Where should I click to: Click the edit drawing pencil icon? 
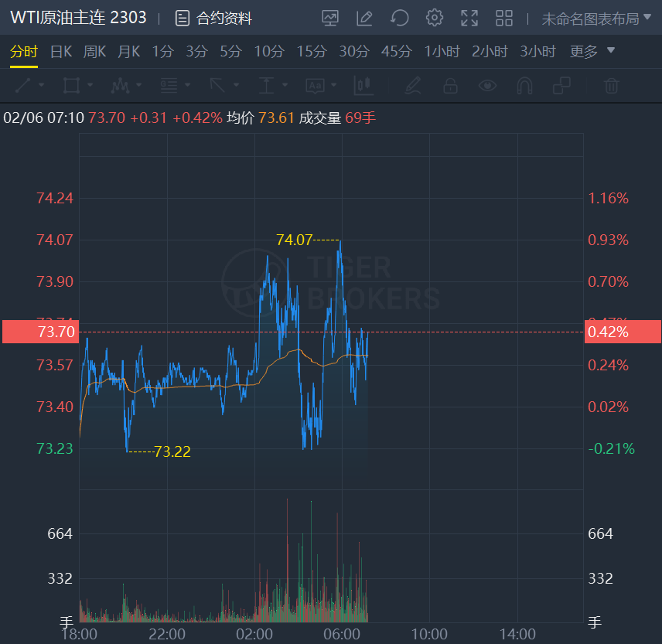[364, 18]
